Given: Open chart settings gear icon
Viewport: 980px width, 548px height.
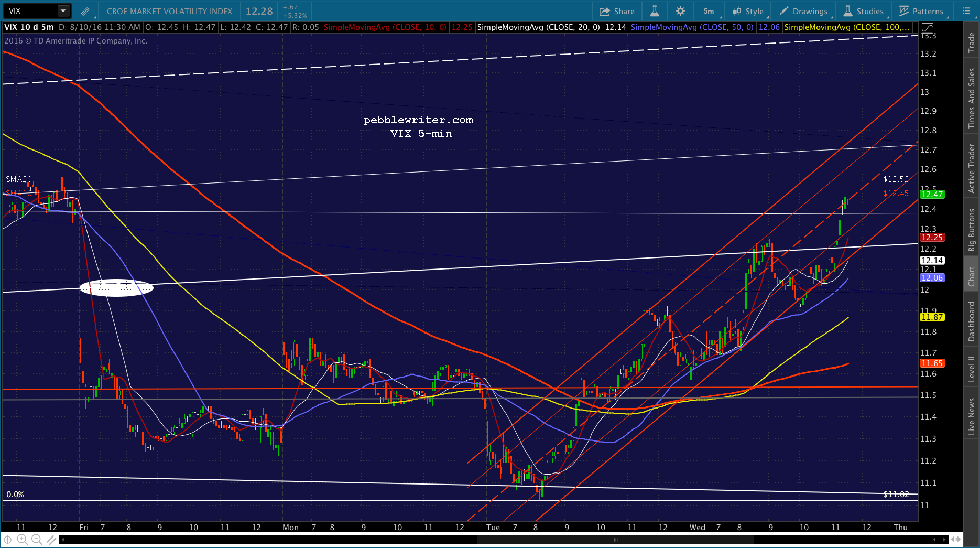Looking at the screenshot, I should click(x=680, y=11).
